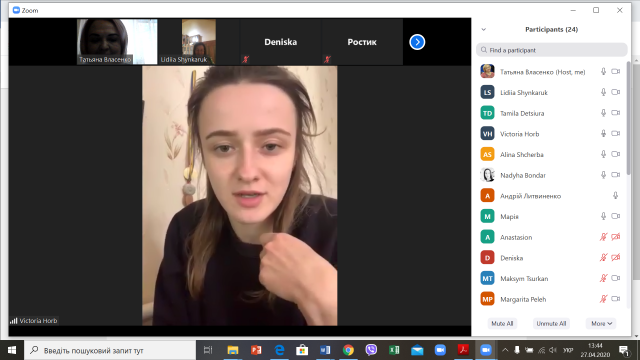The height and width of the screenshot is (360, 640).
Task: Open Google Chrome from taskbar
Action: pyautogui.click(x=348, y=350)
